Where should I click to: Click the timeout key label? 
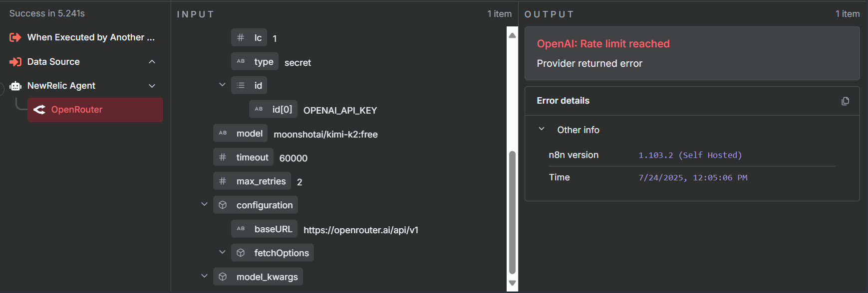(252, 157)
